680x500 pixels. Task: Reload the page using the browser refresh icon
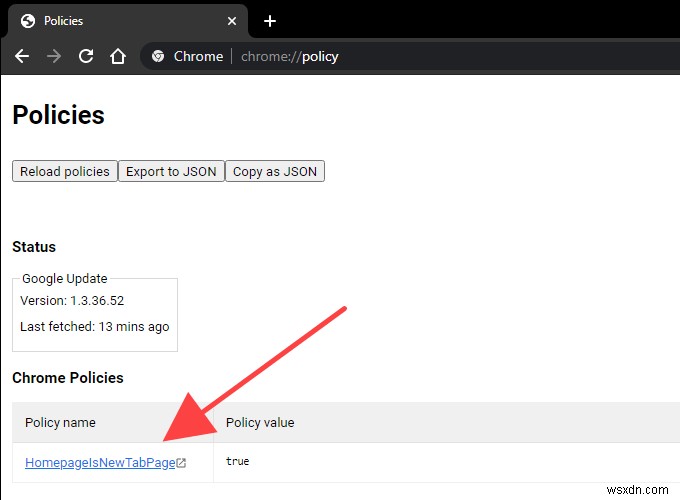[x=86, y=56]
